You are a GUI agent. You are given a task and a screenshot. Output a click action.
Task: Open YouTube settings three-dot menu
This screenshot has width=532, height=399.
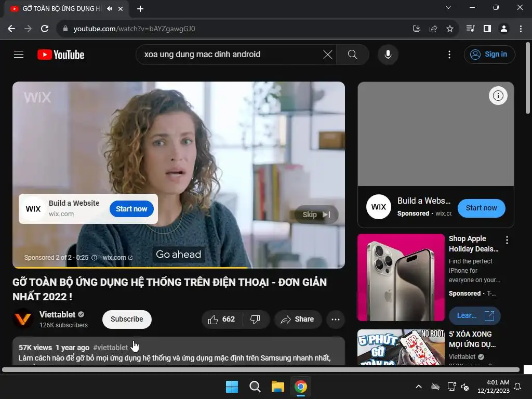449,54
